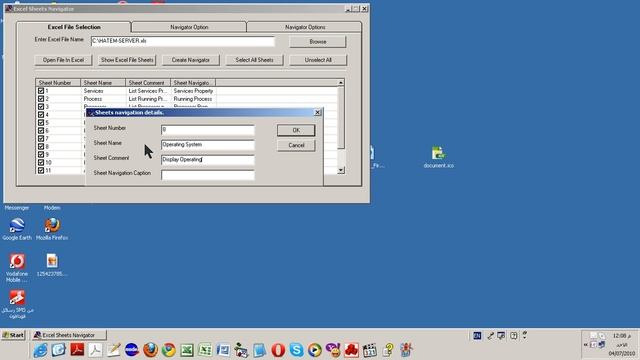Screen dimensions: 640x360
Task: Open the Vodafone Mobile desktop shortcut
Action: (17, 268)
